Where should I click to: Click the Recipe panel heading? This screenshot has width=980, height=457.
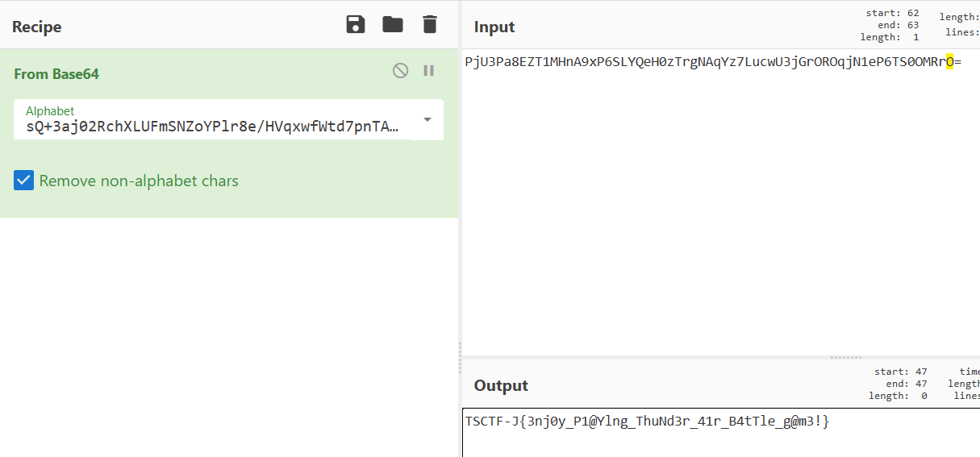[36, 27]
